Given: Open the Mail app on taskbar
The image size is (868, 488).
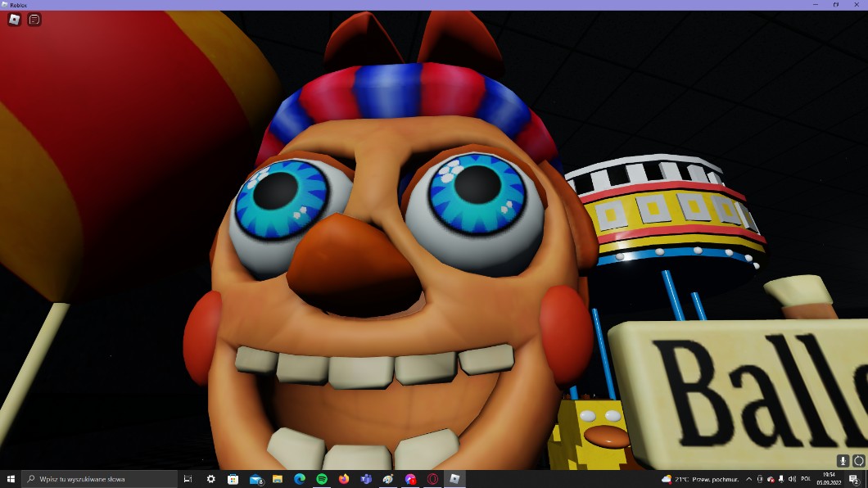Looking at the screenshot, I should pos(255,479).
